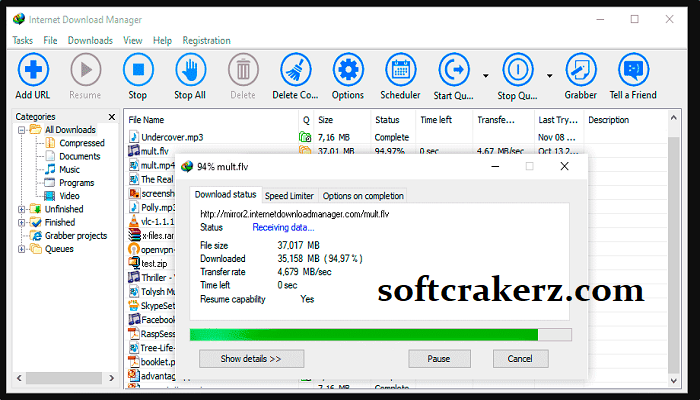
Task: Click the Stop All hand icon
Action: (191, 69)
